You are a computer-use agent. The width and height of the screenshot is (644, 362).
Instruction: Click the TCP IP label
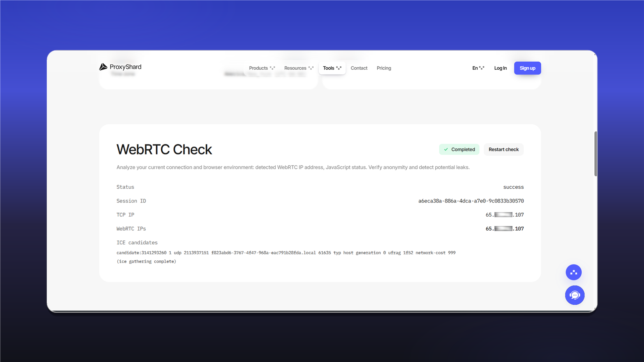(x=125, y=215)
